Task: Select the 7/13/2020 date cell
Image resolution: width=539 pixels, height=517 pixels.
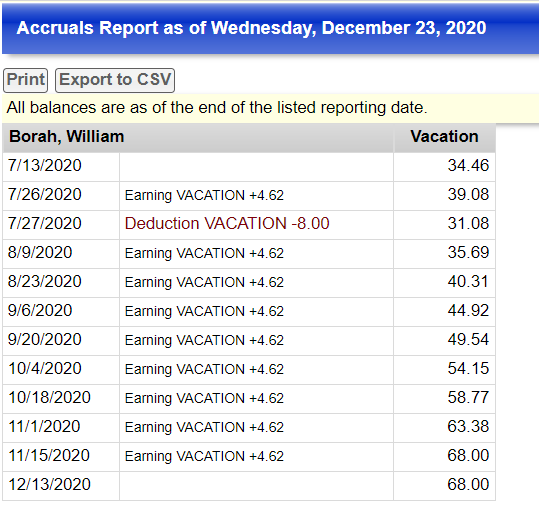Action: (x=61, y=167)
